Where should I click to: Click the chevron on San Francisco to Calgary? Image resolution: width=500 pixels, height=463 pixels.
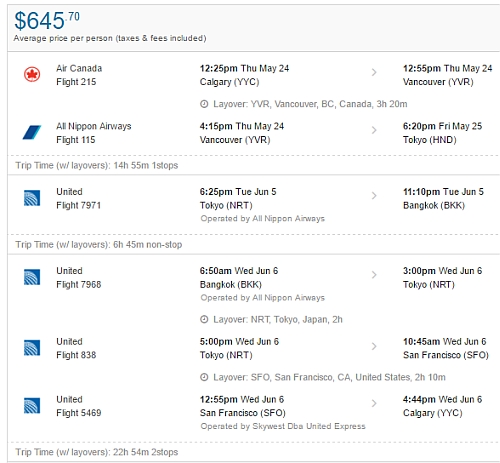[374, 403]
